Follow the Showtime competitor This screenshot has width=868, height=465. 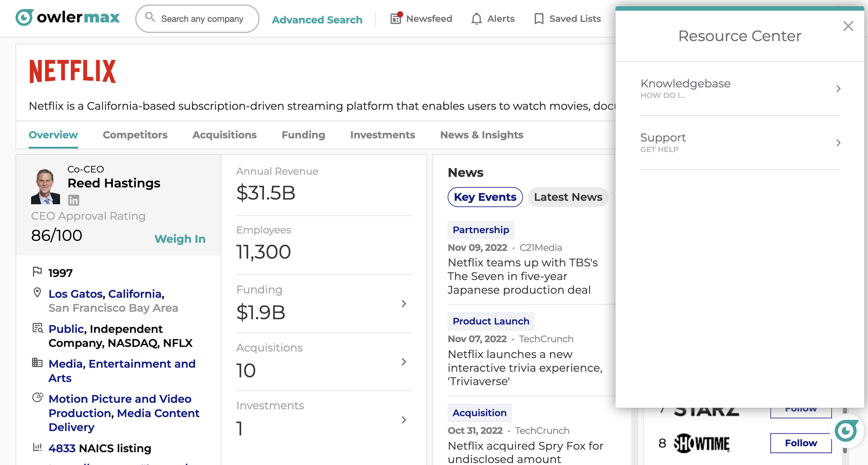point(801,443)
